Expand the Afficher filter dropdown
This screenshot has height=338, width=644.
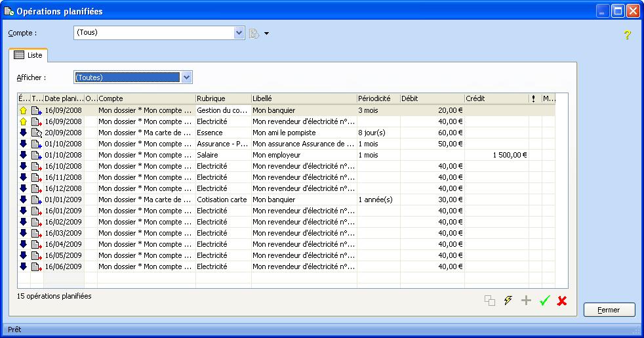(187, 77)
